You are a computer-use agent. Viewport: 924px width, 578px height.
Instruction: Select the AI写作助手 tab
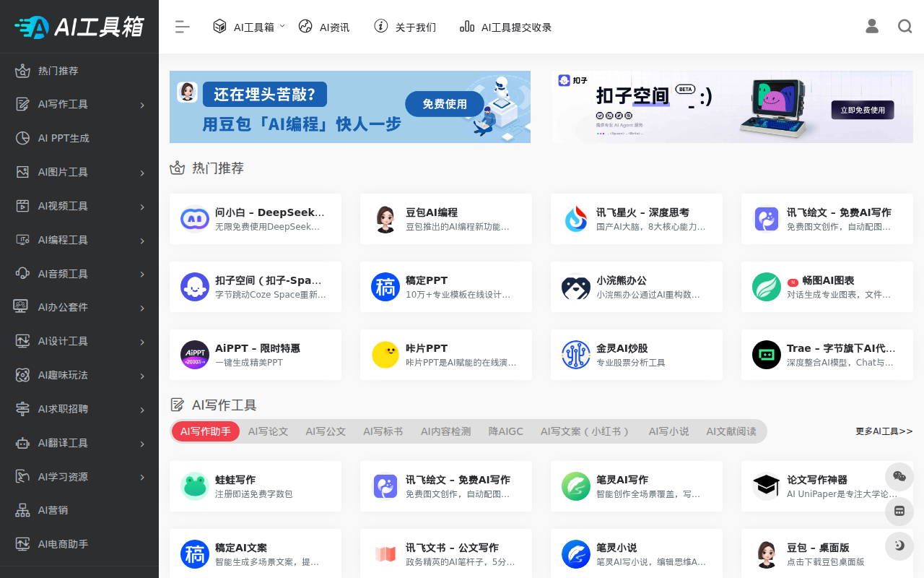206,431
